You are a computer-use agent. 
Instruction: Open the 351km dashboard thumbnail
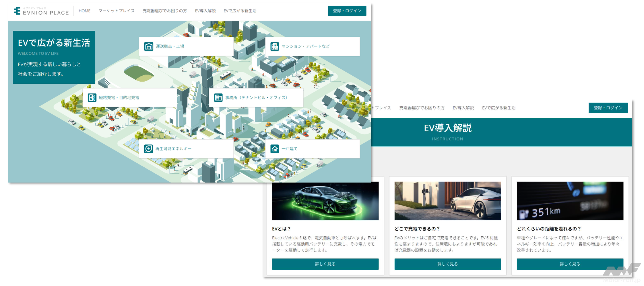pyautogui.click(x=570, y=201)
